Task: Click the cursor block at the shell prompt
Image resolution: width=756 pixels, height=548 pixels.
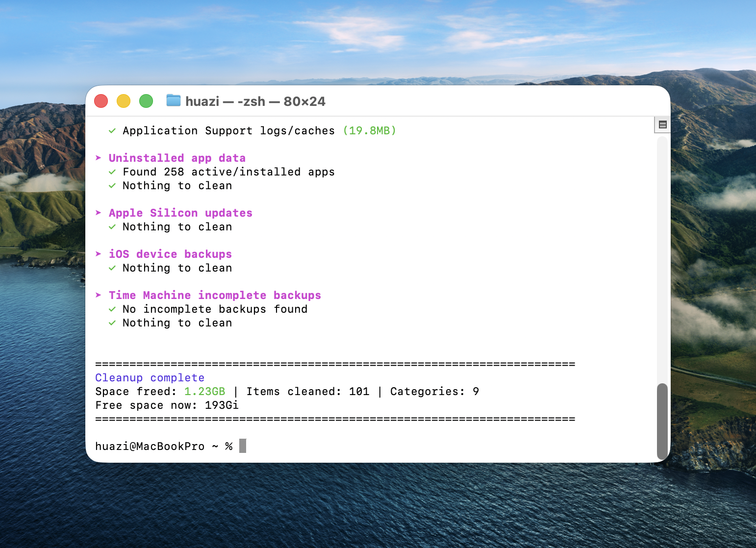Action: click(x=243, y=446)
